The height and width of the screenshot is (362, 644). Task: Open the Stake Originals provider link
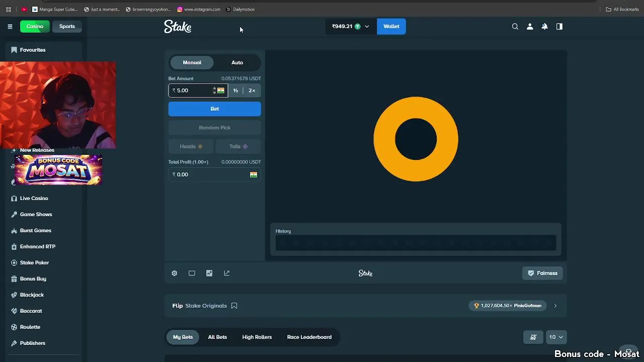pyautogui.click(x=206, y=306)
